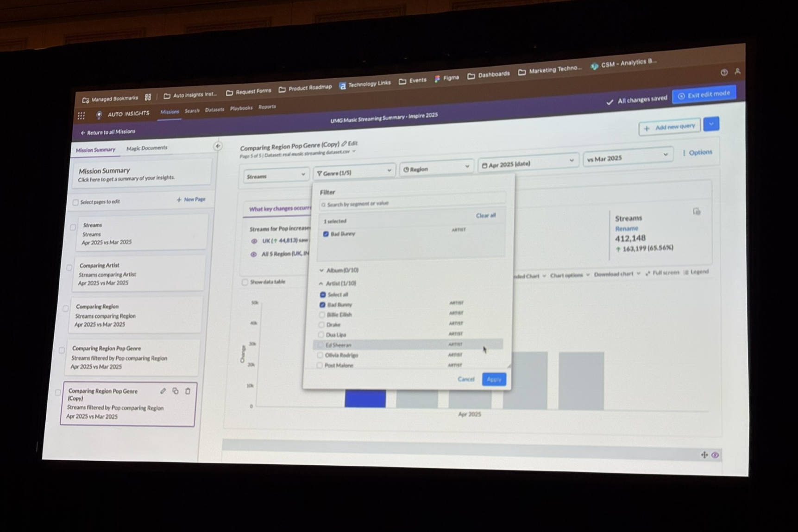Click the bookmarks grid icon next to Managed Bookmarks

148,97
